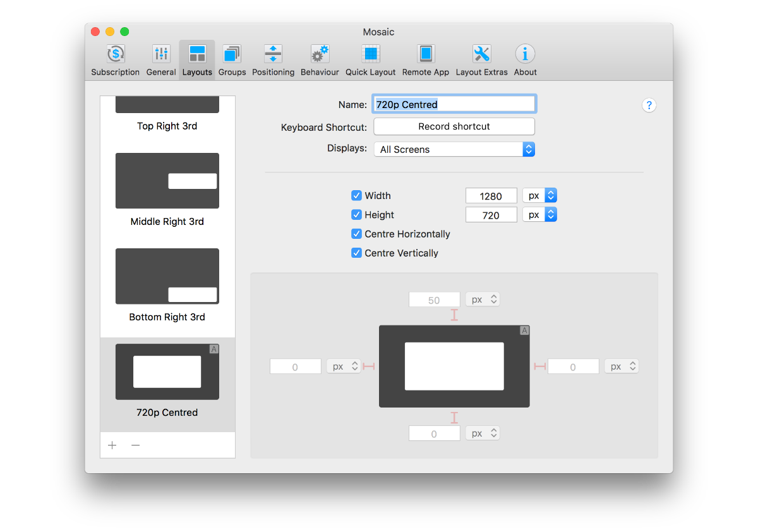Click the A badge on layout preview
This screenshot has height=532, width=758.
(x=524, y=330)
